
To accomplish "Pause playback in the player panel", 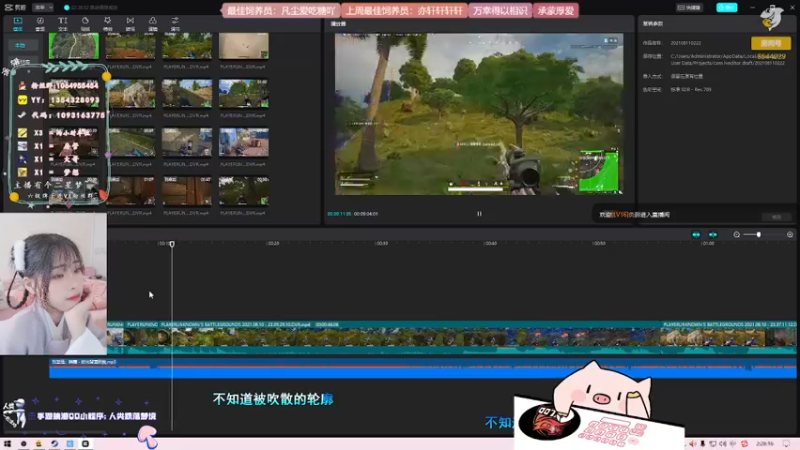I will [x=479, y=214].
